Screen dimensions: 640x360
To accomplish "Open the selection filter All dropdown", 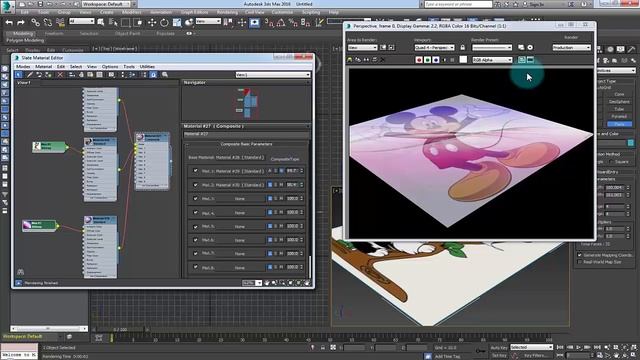I will coord(82,21).
